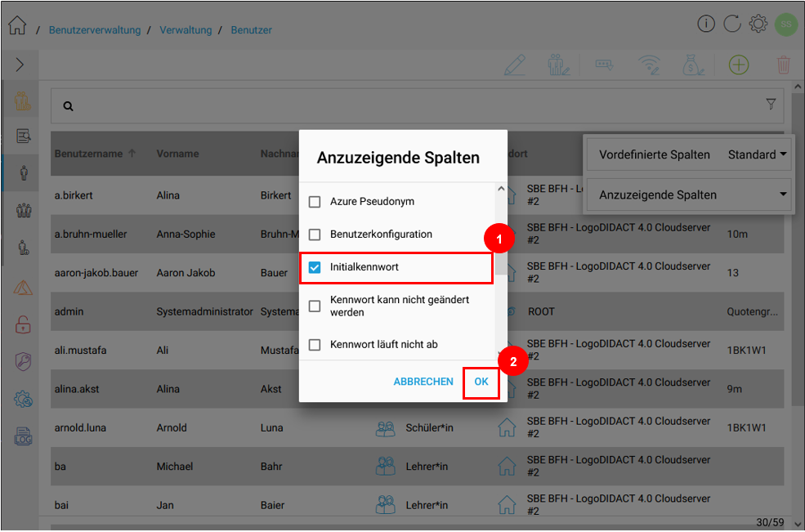805x532 pixels.
Task: Open the orange users sidebar icon
Action: [23, 101]
